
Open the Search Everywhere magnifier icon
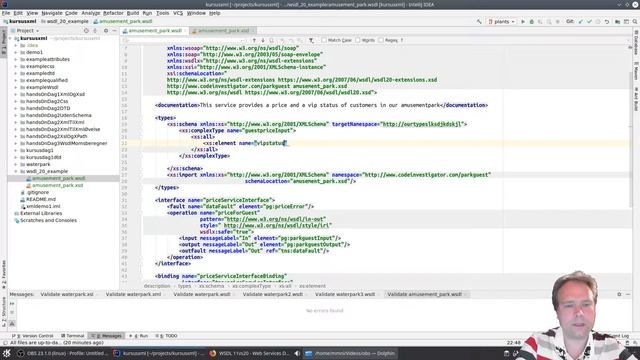(635, 21)
